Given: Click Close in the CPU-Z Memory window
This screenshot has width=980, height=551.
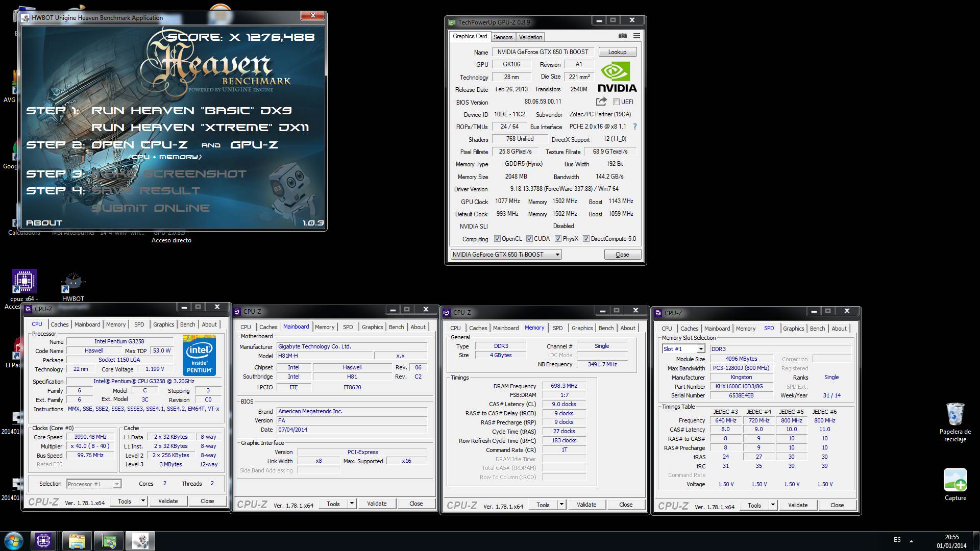Looking at the screenshot, I should tap(626, 505).
